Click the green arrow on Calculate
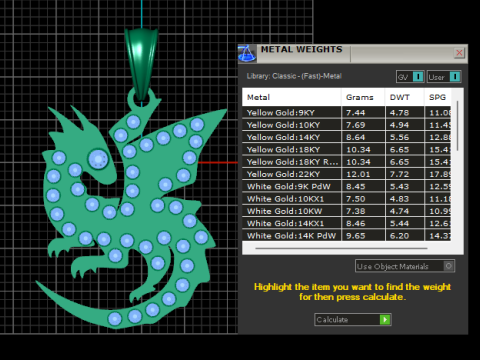This screenshot has width=480, height=360. coord(385,320)
